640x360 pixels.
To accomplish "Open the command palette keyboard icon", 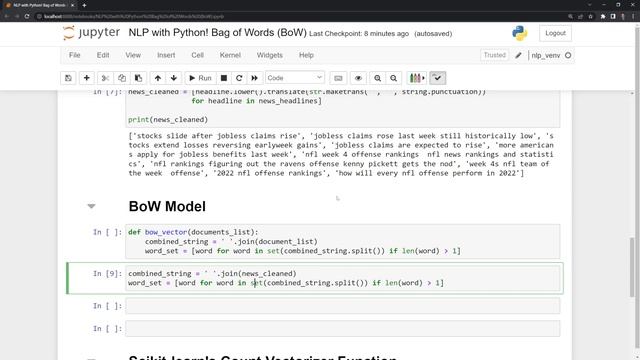I will 338,78.
